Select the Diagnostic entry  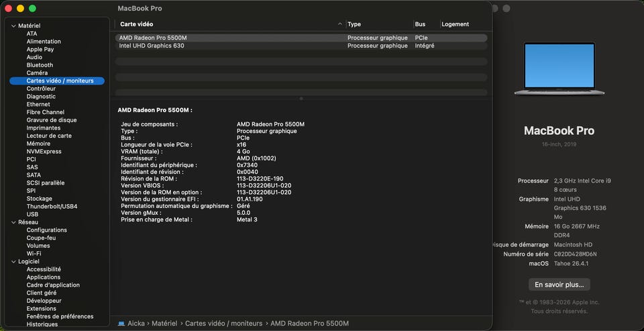(x=41, y=97)
